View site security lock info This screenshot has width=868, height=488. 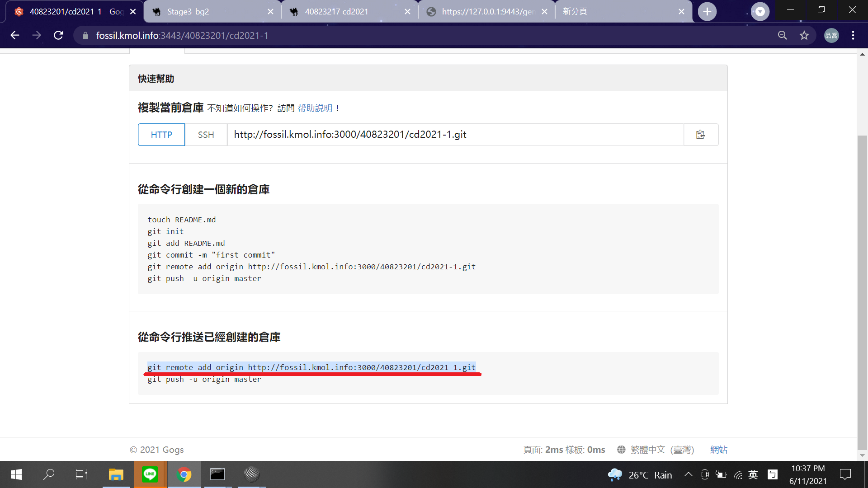(85, 35)
